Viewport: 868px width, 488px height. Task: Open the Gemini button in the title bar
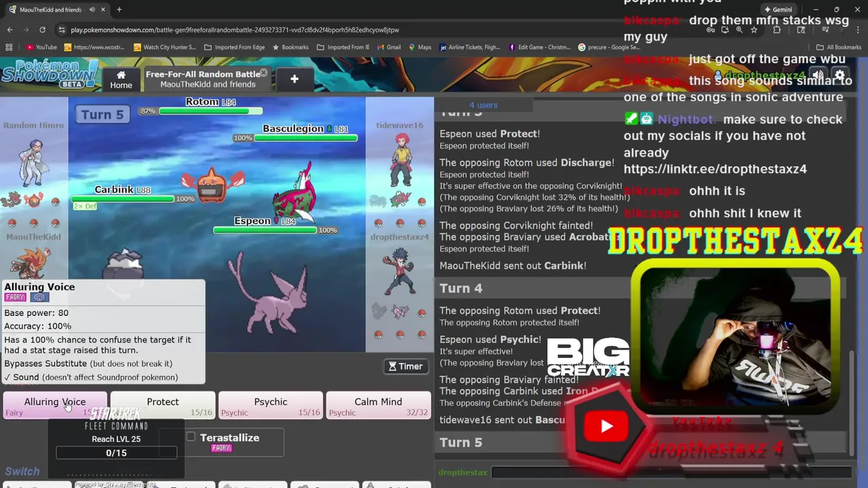pyautogui.click(x=778, y=9)
